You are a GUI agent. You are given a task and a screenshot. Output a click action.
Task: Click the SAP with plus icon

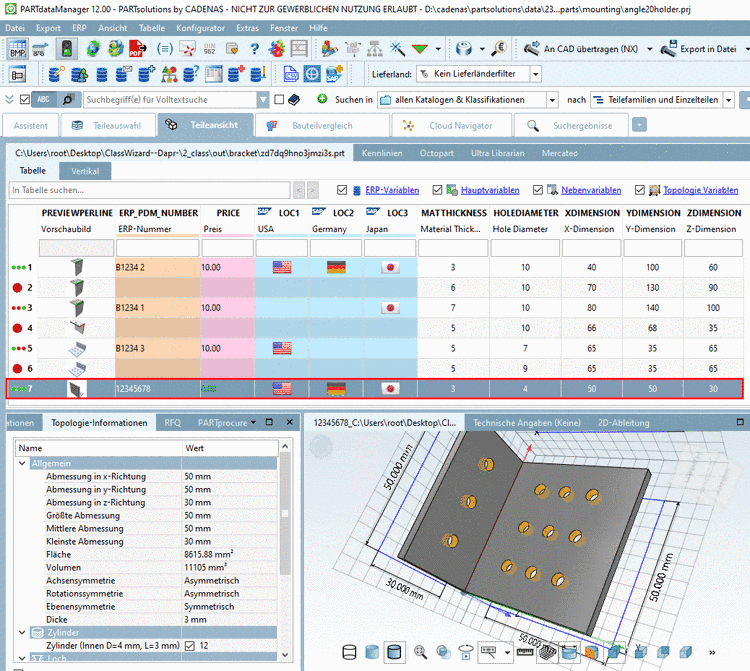coord(334,74)
